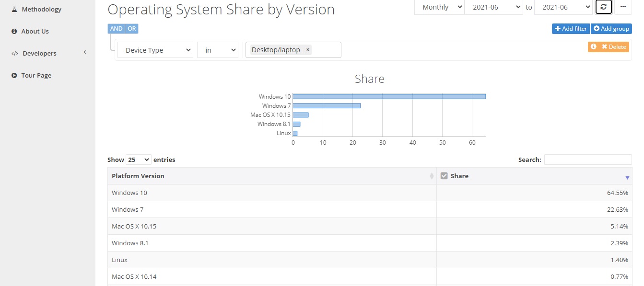Expand the Developers sidebar chevron

coord(85,53)
